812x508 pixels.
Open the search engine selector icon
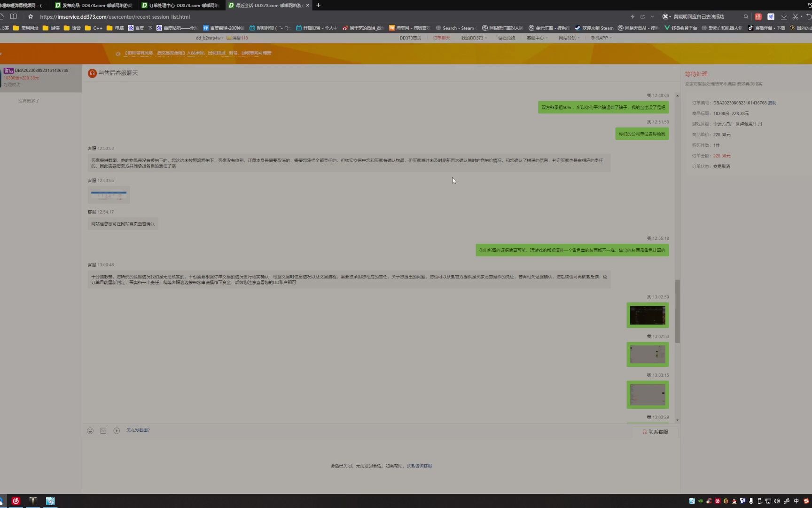[666, 16]
